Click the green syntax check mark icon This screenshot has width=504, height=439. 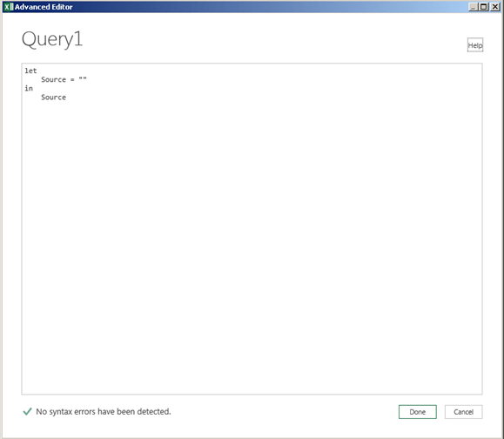point(27,411)
